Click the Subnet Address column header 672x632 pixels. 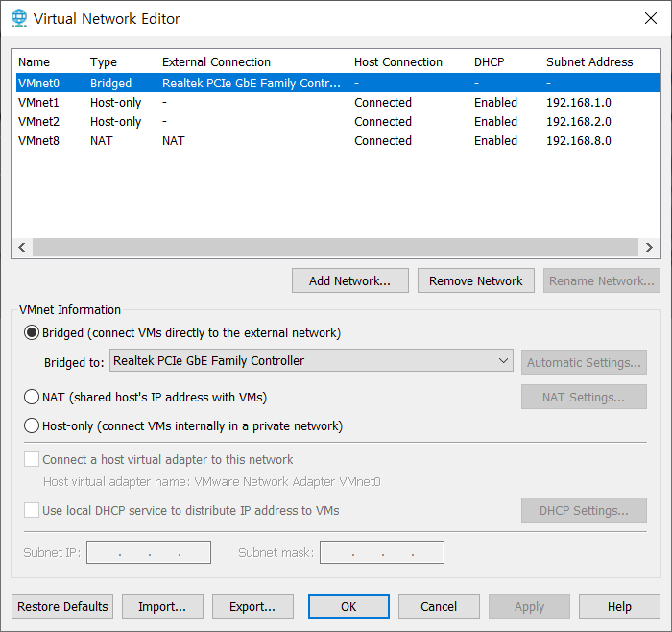click(x=600, y=61)
